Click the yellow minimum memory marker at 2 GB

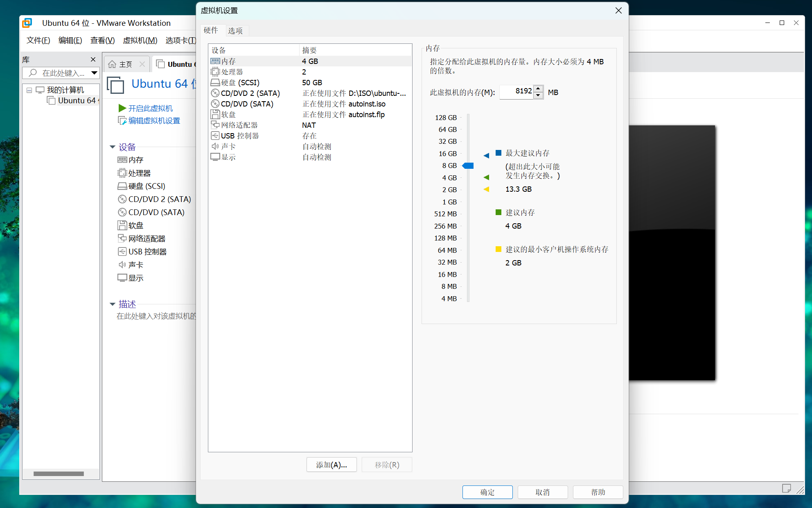486,189
